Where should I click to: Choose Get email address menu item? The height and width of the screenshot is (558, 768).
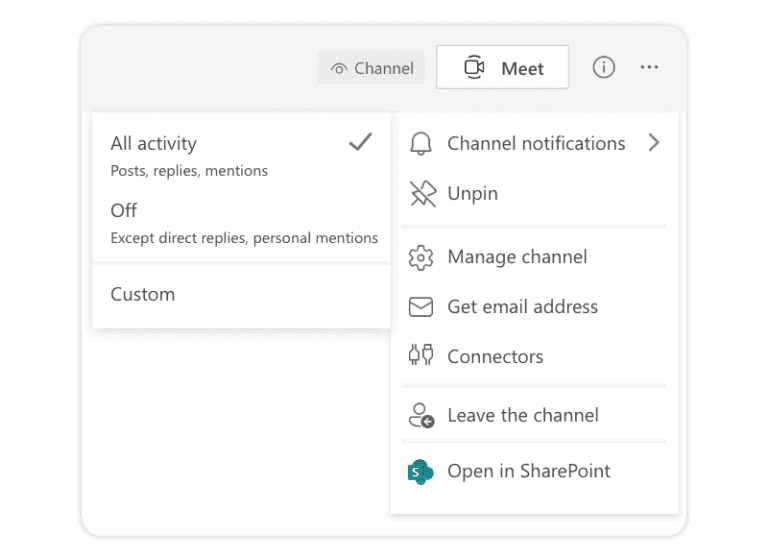click(x=534, y=307)
